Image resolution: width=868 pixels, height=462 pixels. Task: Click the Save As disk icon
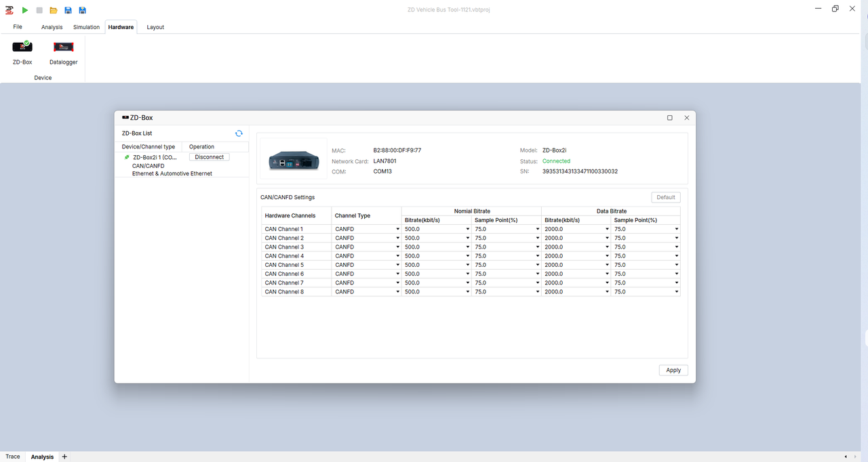coord(82,10)
